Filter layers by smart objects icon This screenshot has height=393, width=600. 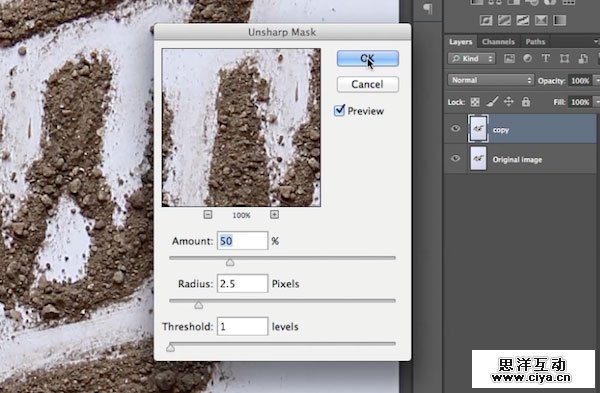583,59
